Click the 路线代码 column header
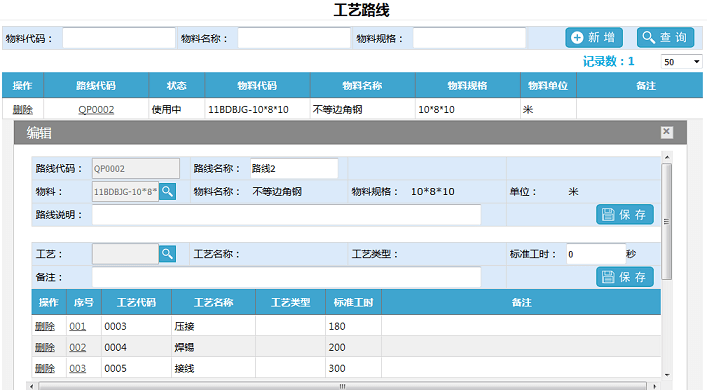Image resolution: width=707 pixels, height=390 pixels. pos(96,86)
